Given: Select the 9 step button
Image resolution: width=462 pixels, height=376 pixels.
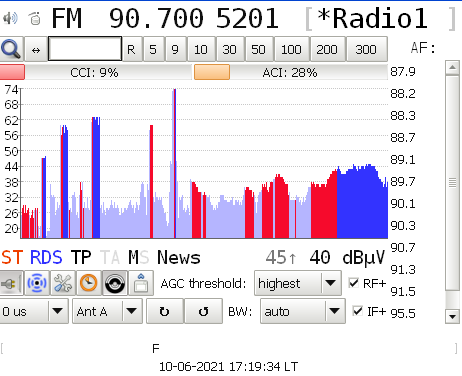Looking at the screenshot, I should click(175, 49).
